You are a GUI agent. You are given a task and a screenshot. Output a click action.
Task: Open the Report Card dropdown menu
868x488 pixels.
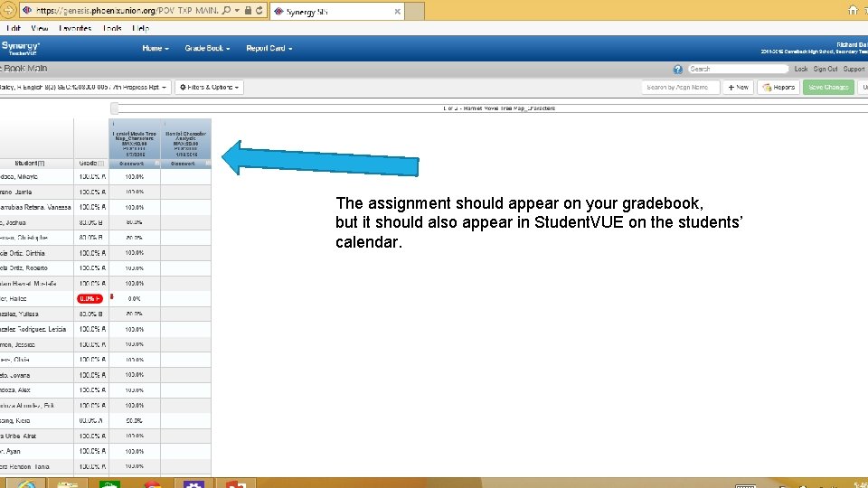coord(269,49)
